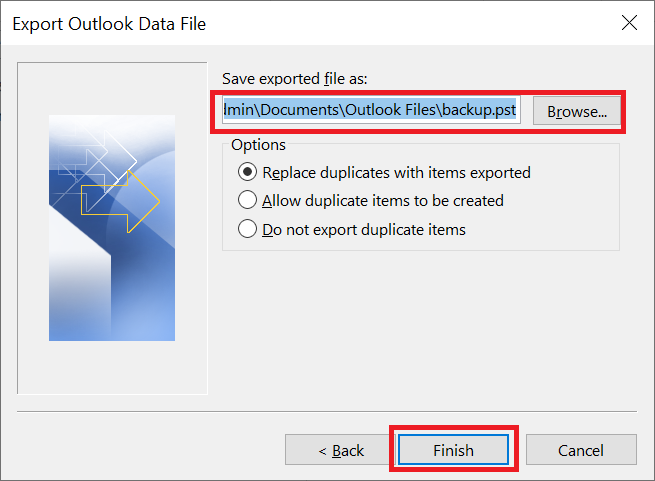
Task: Select the Replace duplicates radio circle
Action: [x=247, y=172]
